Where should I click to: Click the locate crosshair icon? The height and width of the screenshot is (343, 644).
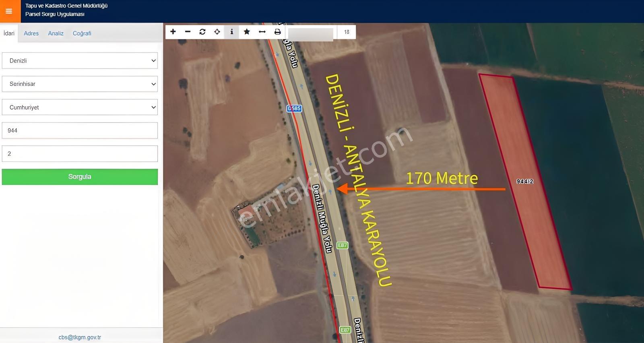pos(217,32)
